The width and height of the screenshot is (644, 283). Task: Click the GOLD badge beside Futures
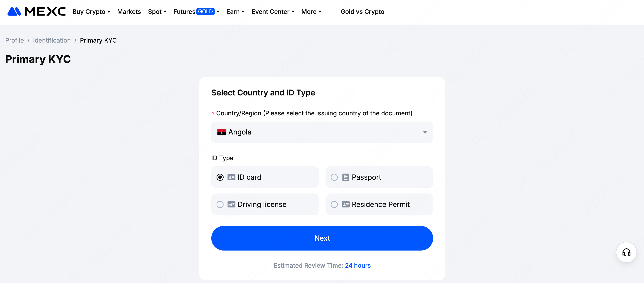click(205, 11)
